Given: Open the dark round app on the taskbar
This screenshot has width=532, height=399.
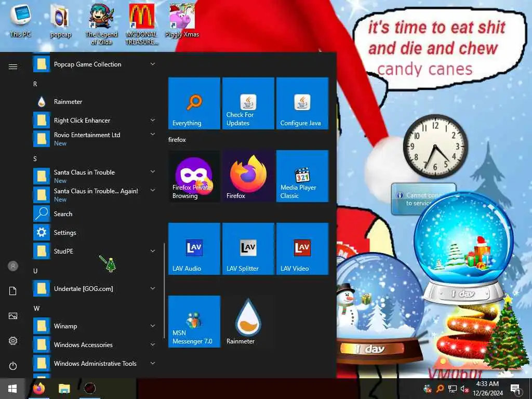Looking at the screenshot, I should pyautogui.click(x=89, y=389).
